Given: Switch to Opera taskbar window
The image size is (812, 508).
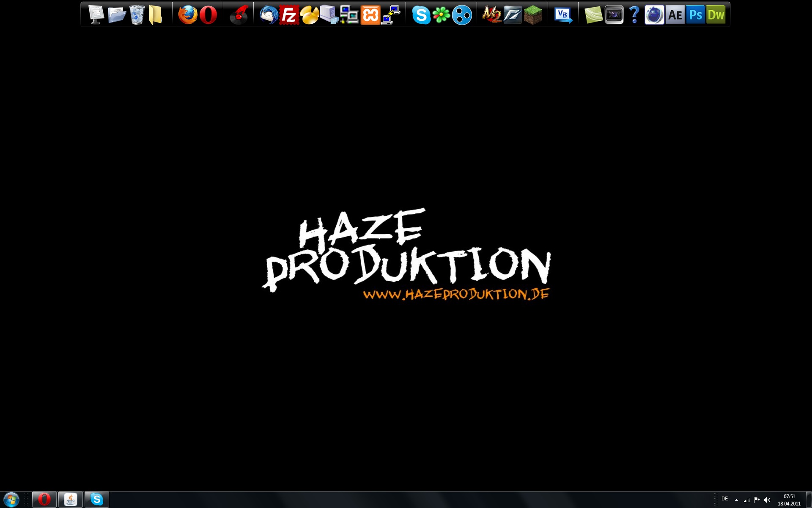Looking at the screenshot, I should [44, 500].
